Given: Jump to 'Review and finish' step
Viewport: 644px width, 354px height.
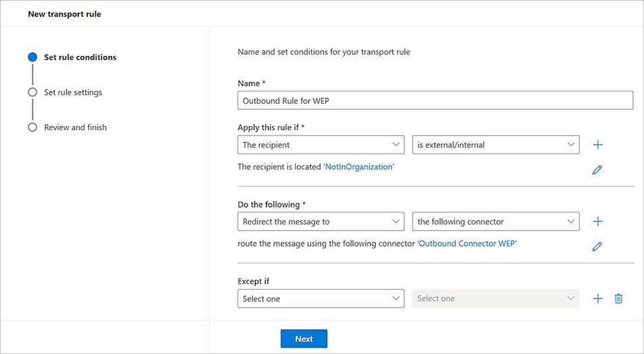Looking at the screenshot, I should (75, 127).
